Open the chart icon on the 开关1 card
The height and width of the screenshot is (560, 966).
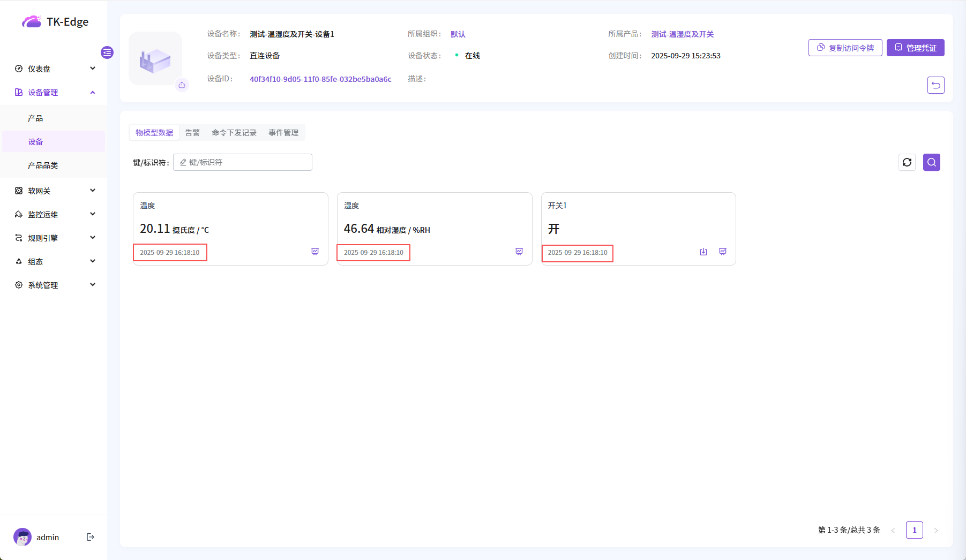click(x=723, y=252)
